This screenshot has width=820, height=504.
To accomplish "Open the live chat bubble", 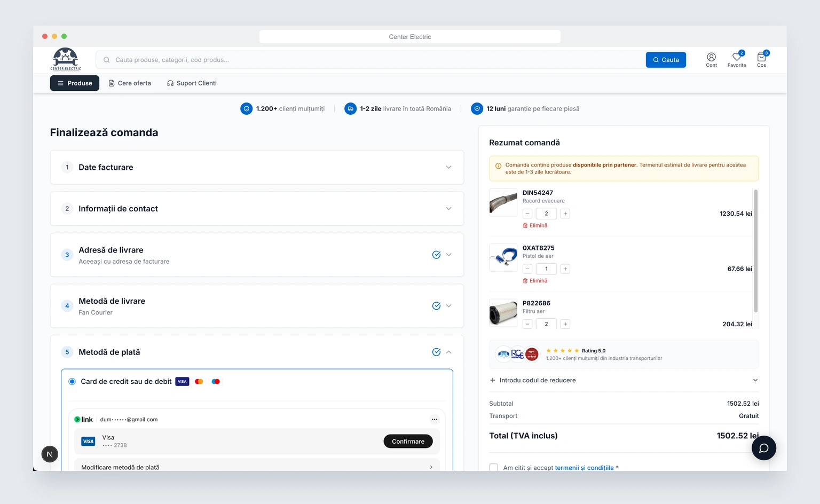I will 764,448.
